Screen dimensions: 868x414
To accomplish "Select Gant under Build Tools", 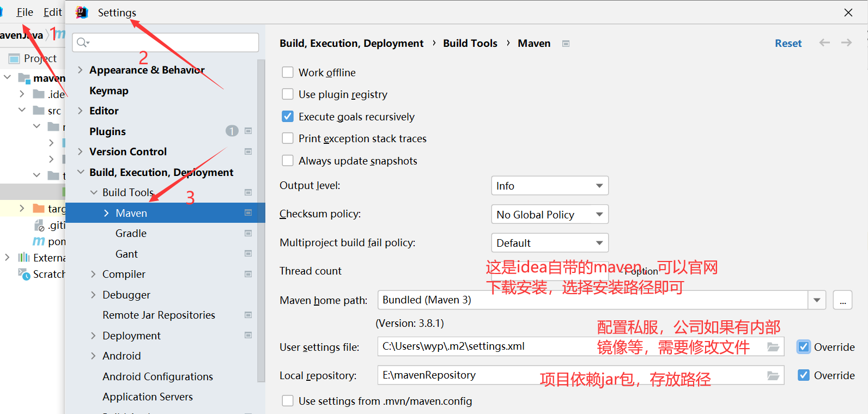I will click(126, 254).
